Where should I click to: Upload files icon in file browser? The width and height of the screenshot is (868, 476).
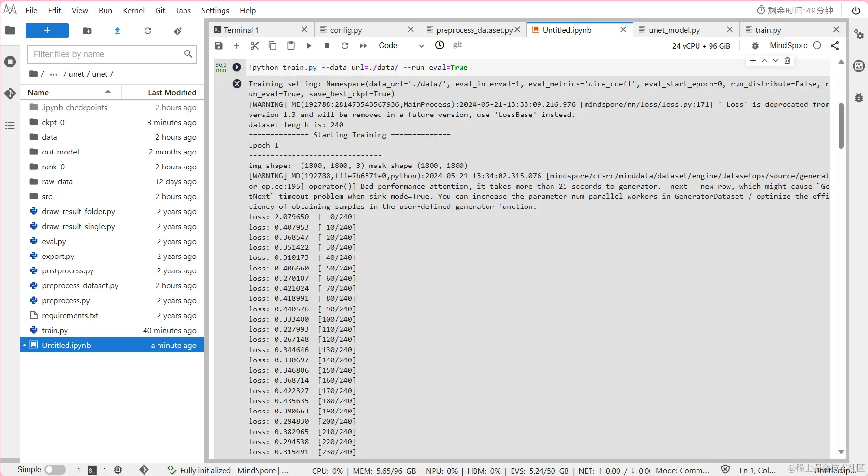[x=118, y=31]
